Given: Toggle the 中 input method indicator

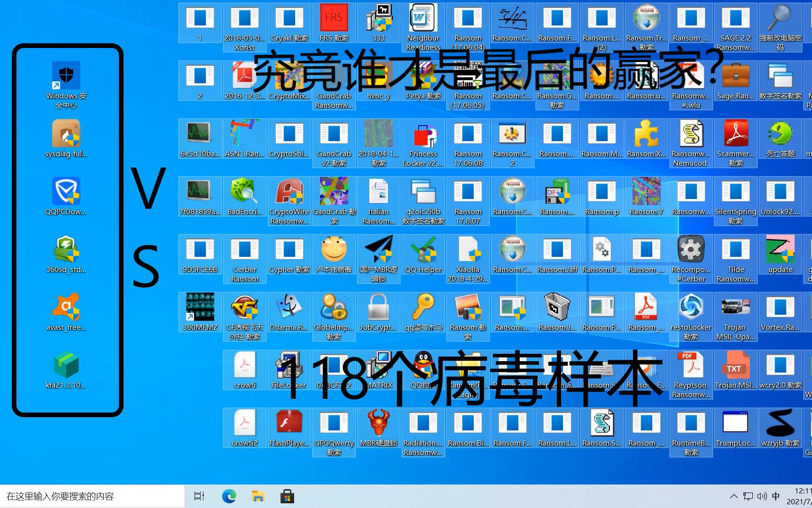Looking at the screenshot, I should [x=776, y=496].
